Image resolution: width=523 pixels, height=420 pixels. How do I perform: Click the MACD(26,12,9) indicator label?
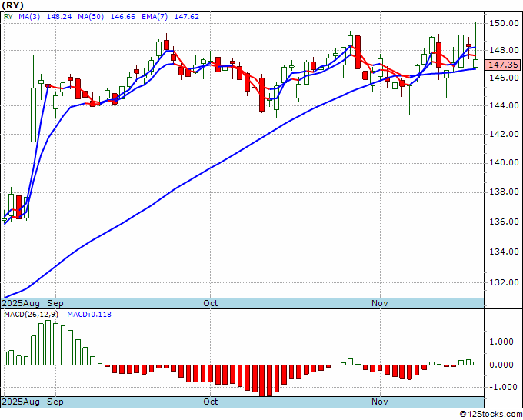(x=32, y=315)
